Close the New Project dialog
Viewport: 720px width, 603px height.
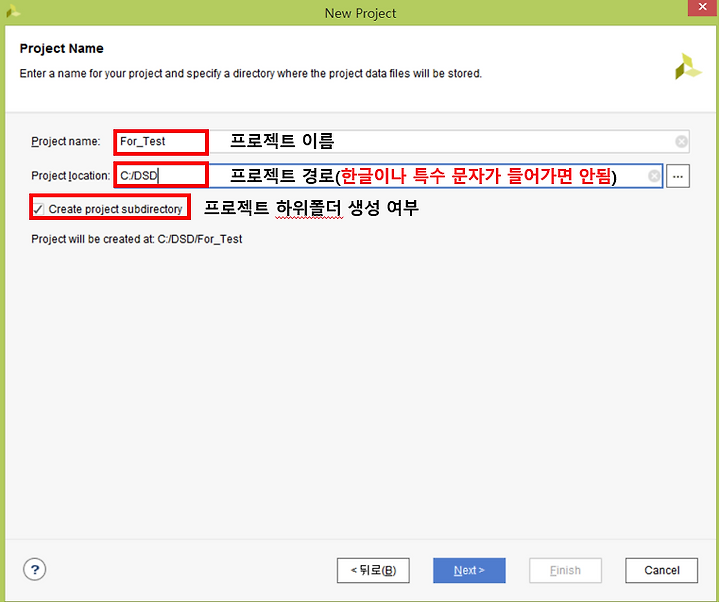click(702, 7)
